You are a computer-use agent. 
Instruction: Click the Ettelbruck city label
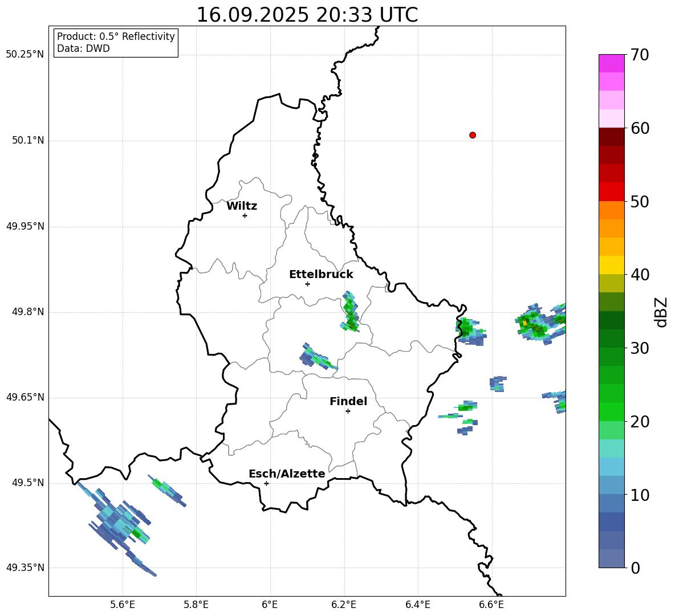coord(321,275)
